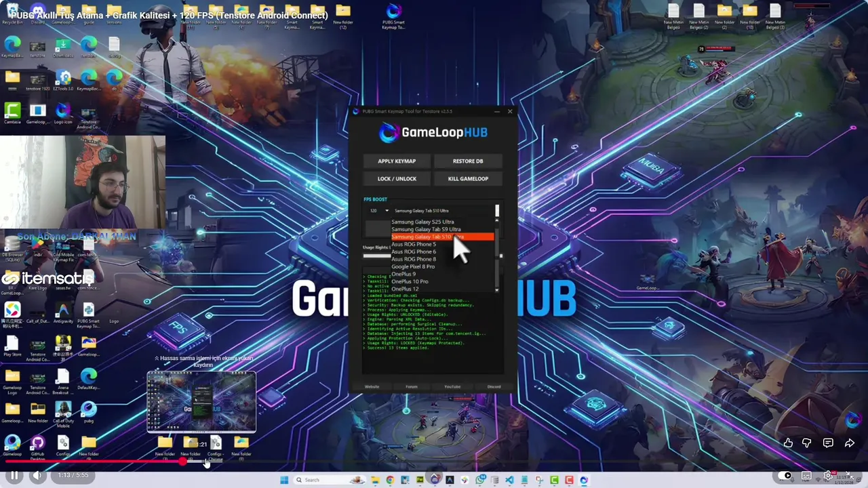Open the Website link in the keymap tool
Viewport: 868px width, 488px height.
372,387
